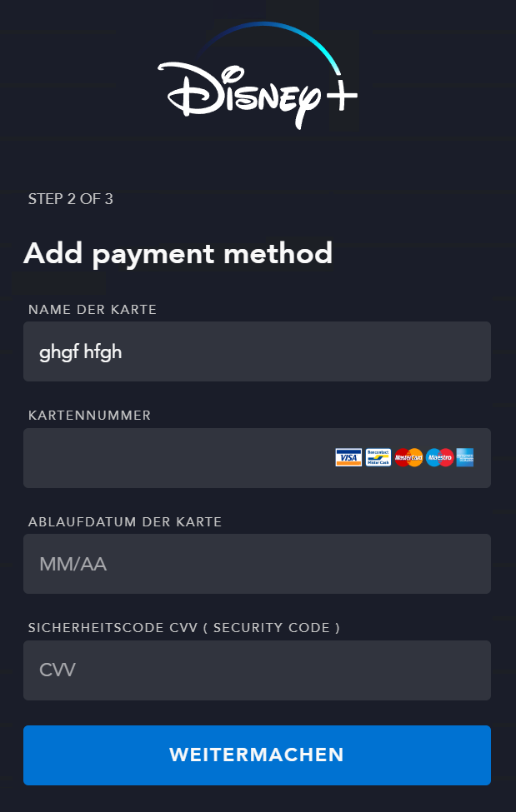Focus the MM/AA expiry date field
The height and width of the screenshot is (812, 516).
pyautogui.click(x=257, y=564)
